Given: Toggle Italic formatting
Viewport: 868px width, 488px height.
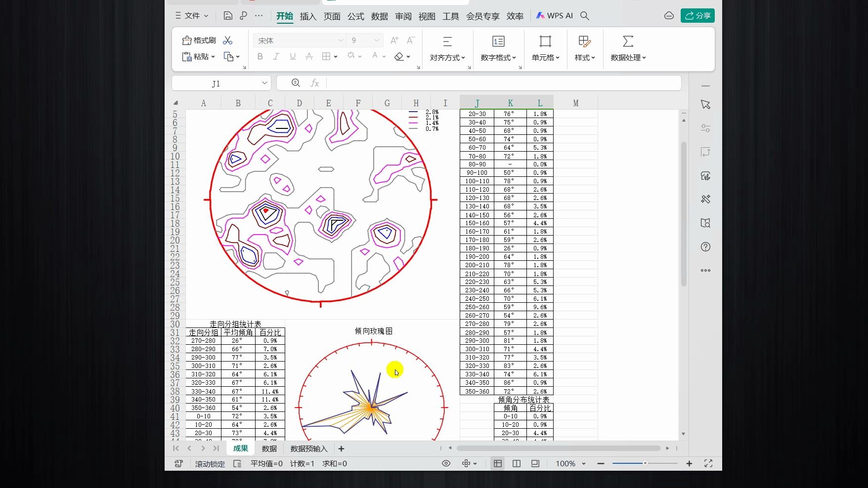Looking at the screenshot, I should tap(276, 57).
